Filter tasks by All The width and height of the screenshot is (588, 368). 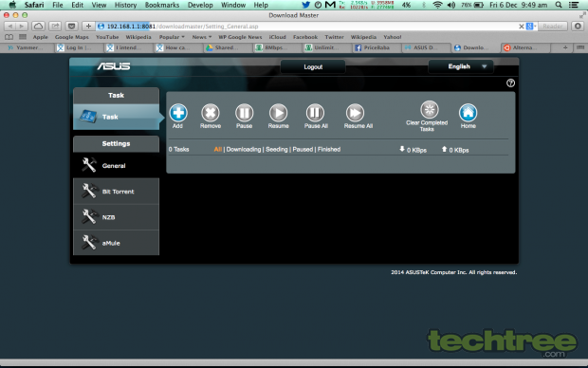(217, 149)
